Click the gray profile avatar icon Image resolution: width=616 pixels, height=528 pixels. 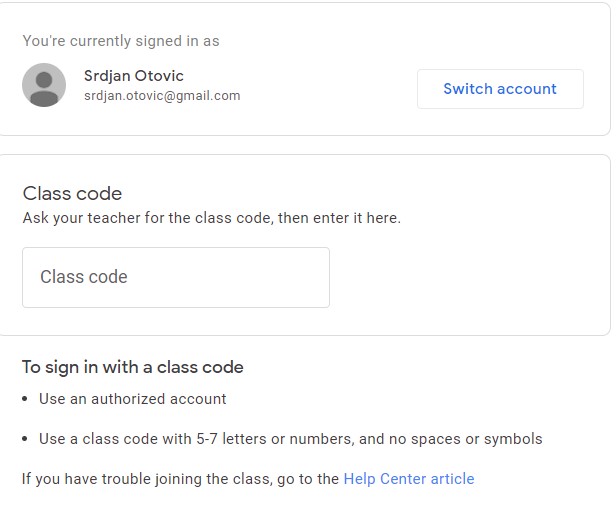44,85
